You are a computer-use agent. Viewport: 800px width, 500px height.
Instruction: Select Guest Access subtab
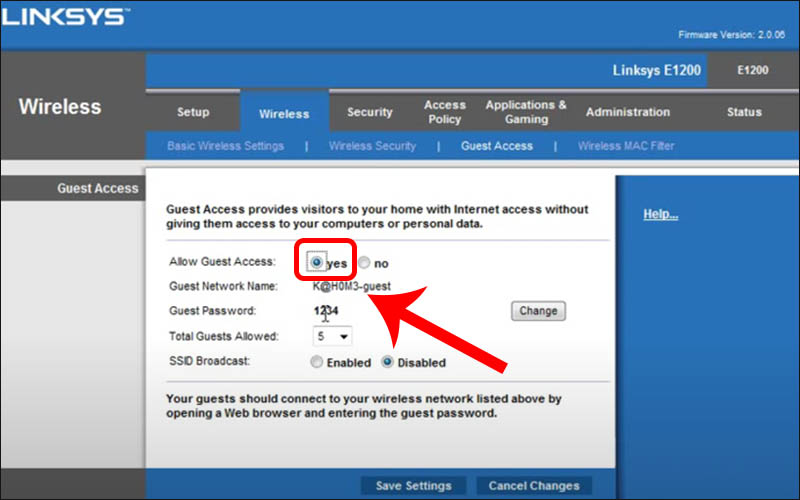496,146
